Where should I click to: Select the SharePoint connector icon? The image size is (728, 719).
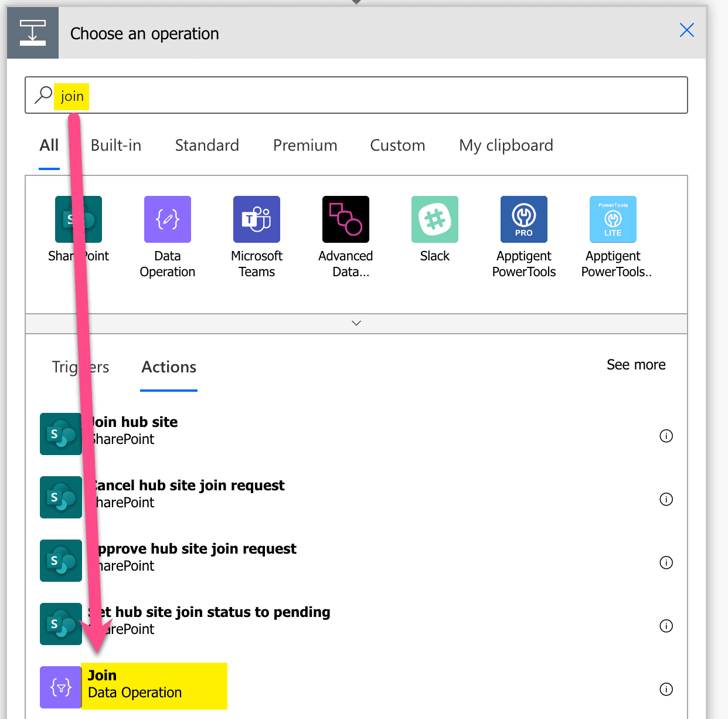pyautogui.click(x=78, y=219)
